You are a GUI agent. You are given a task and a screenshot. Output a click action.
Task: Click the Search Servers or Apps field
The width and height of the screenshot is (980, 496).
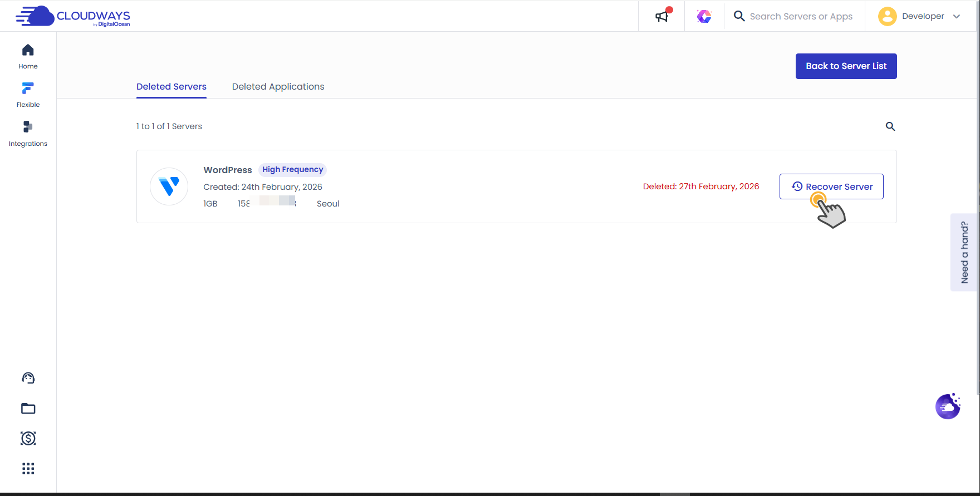click(x=801, y=16)
